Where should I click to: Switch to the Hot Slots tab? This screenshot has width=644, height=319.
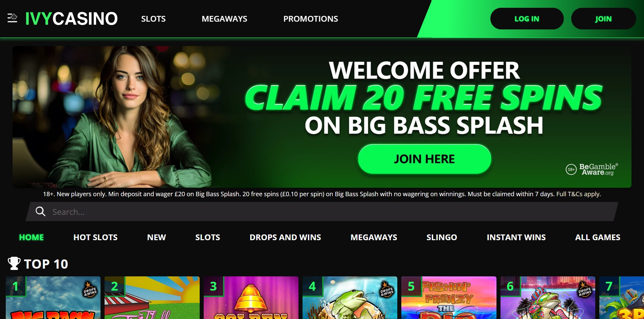click(95, 237)
